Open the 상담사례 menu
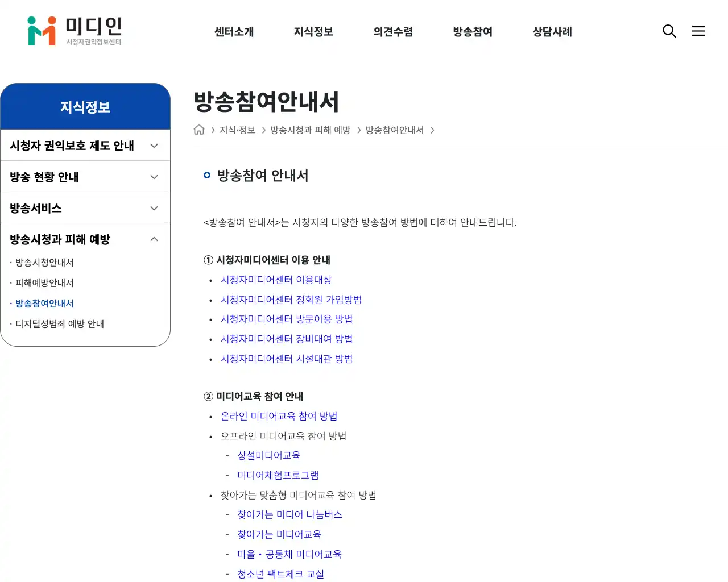This screenshot has width=728, height=582. pyautogui.click(x=551, y=32)
